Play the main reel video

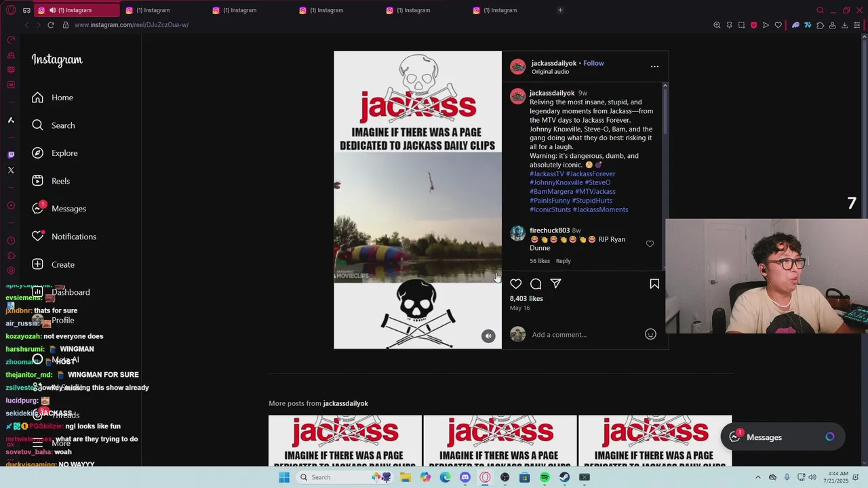(x=418, y=200)
